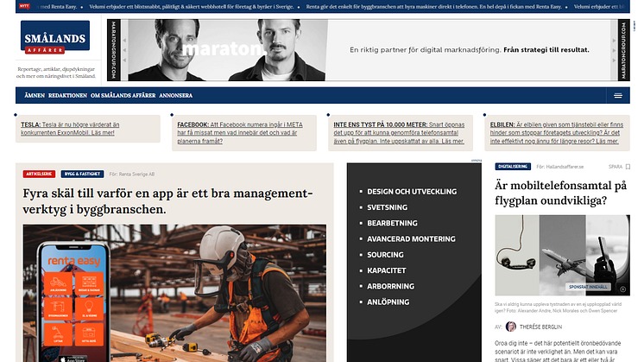Open the Renta Easy construction worker image
Viewport: 644px width, 362px height.
[174, 294]
